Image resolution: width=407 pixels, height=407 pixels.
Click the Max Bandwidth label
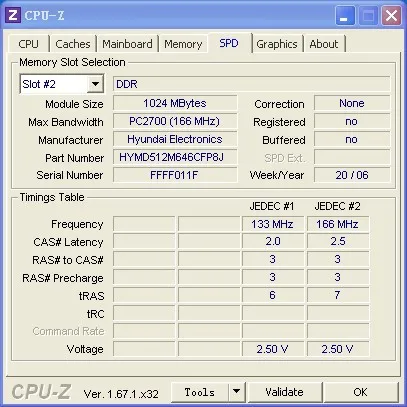[x=66, y=122]
